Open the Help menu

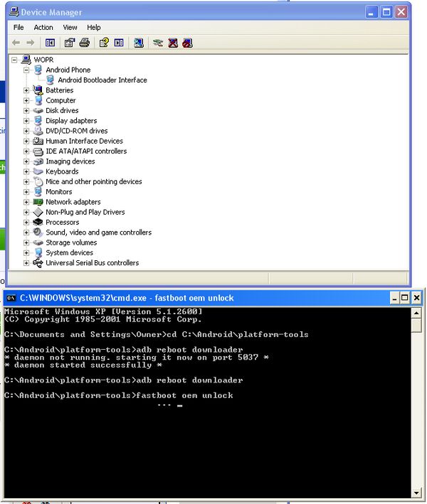(94, 27)
